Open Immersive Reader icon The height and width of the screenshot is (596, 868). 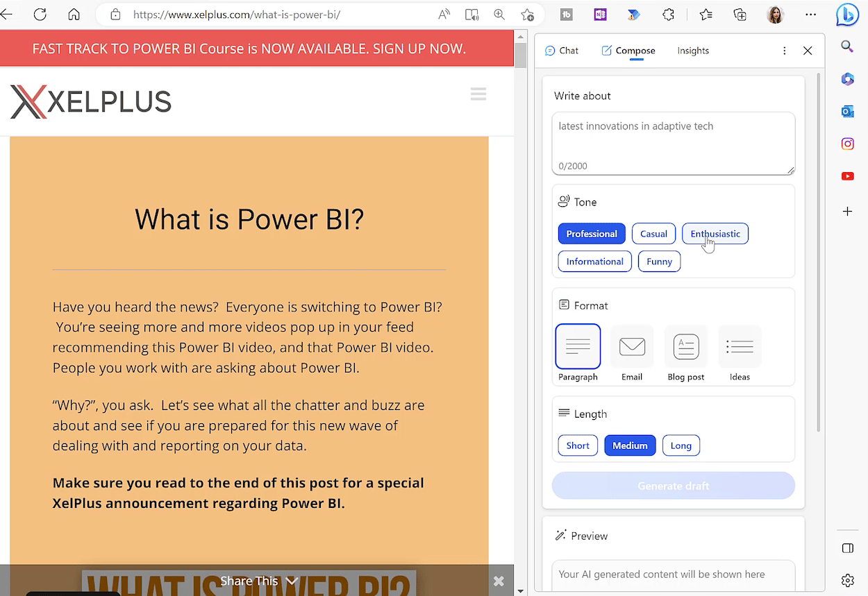(x=471, y=15)
